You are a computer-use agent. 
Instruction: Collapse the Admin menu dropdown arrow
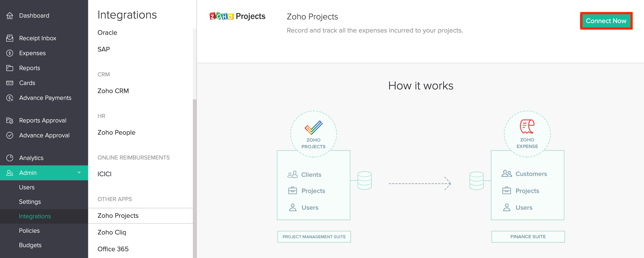click(79, 173)
